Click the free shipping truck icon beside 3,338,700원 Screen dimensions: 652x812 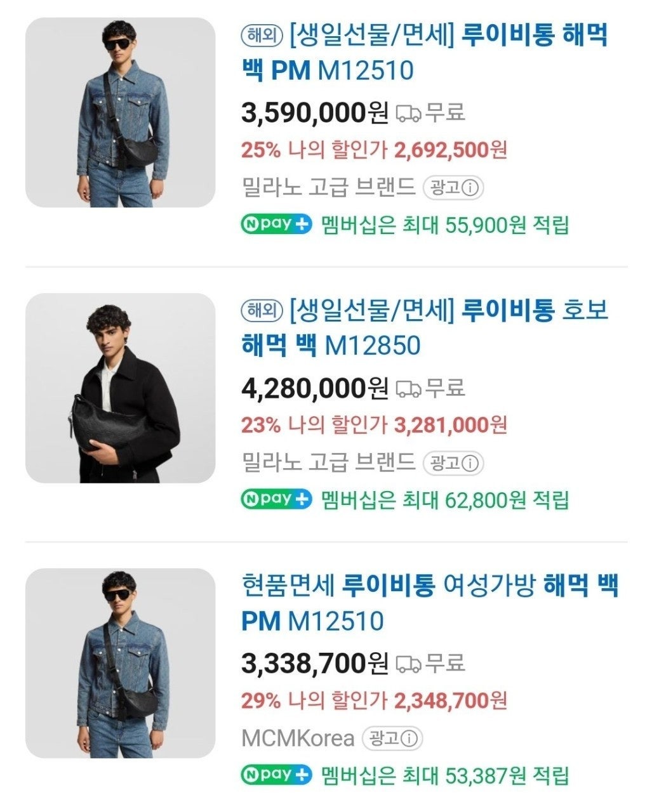pyautogui.click(x=408, y=664)
